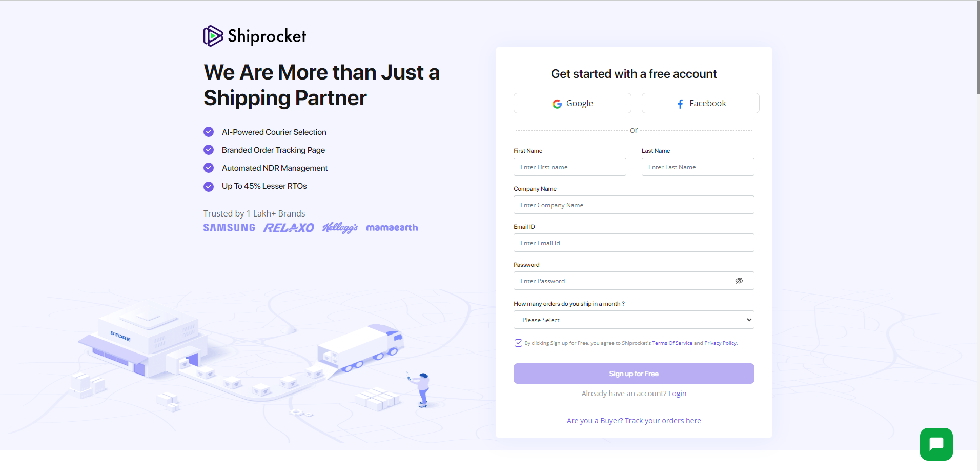Click the Kellogg's brand logo

pyautogui.click(x=340, y=227)
